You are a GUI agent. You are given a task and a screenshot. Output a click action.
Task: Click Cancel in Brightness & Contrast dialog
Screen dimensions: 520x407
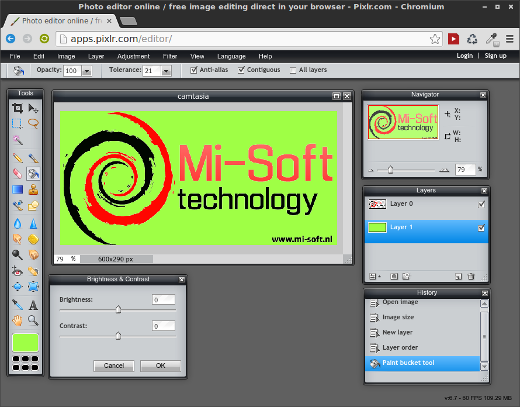point(114,366)
